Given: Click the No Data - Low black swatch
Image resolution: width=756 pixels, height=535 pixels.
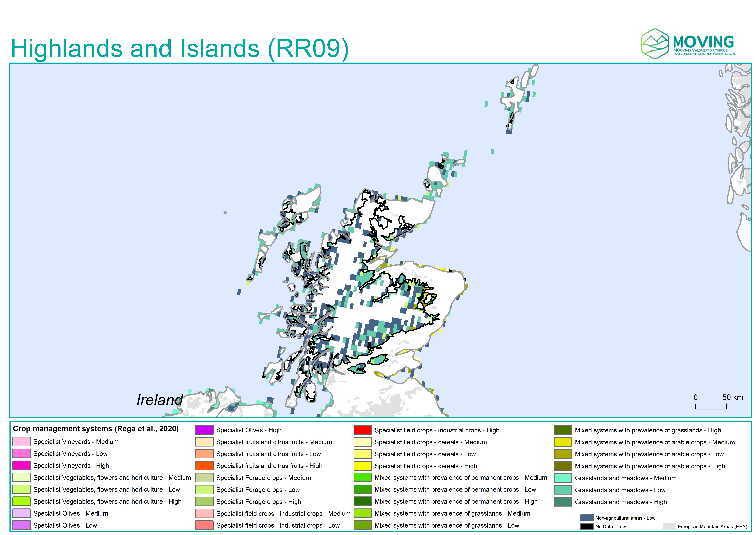Looking at the screenshot, I should click(x=587, y=526).
